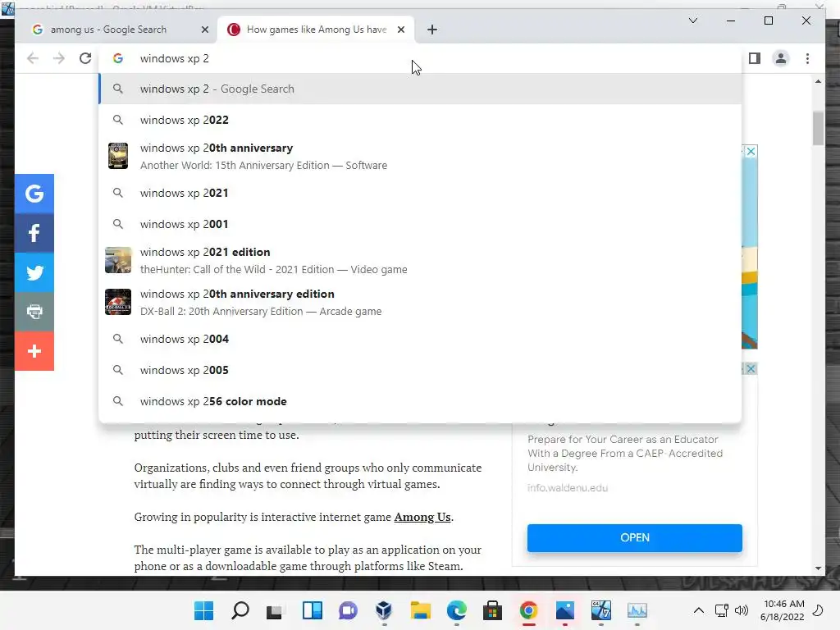Viewport: 840px width, 630px height.
Task: Open the Windows Start menu
Action: click(203, 610)
